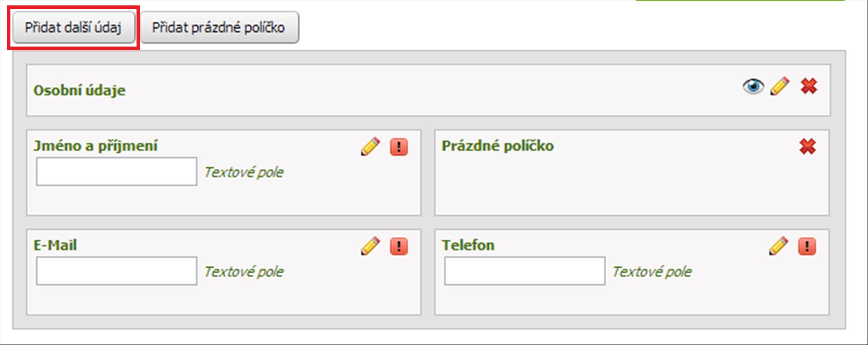The image size is (868, 345).
Task: Click the 'Přidat další údaj' button
Action: click(73, 28)
